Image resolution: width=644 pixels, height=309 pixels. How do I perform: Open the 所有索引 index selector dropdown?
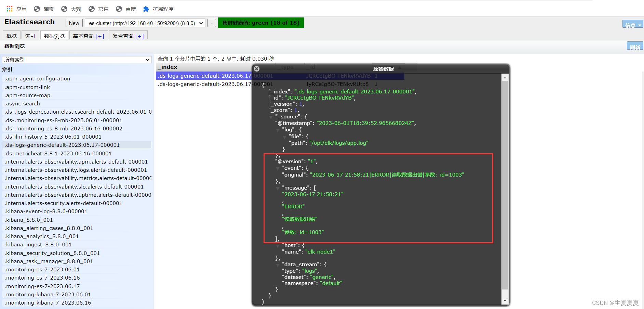(77, 60)
